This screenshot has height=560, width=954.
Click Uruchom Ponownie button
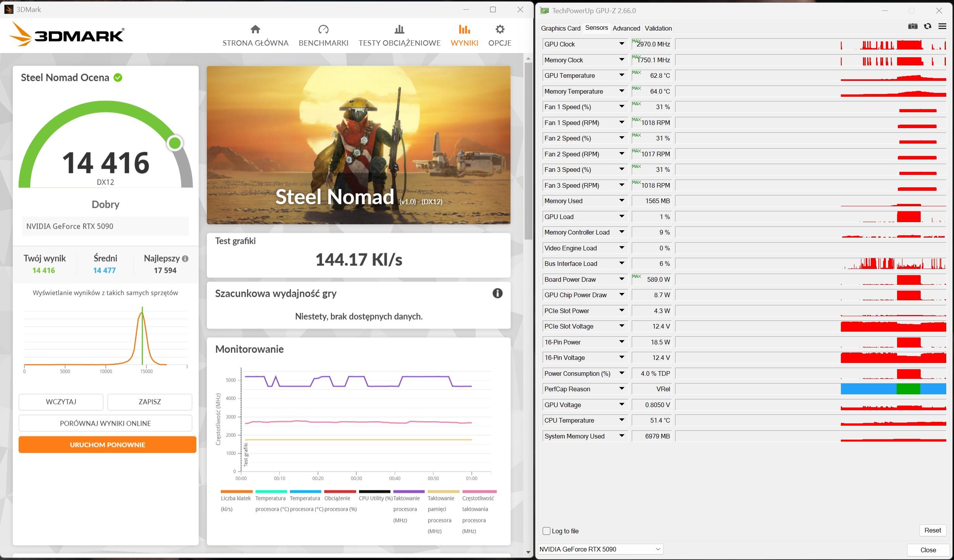(107, 445)
